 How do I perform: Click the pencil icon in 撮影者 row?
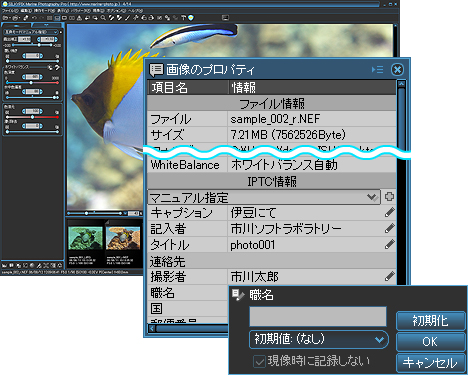pyautogui.click(x=389, y=276)
